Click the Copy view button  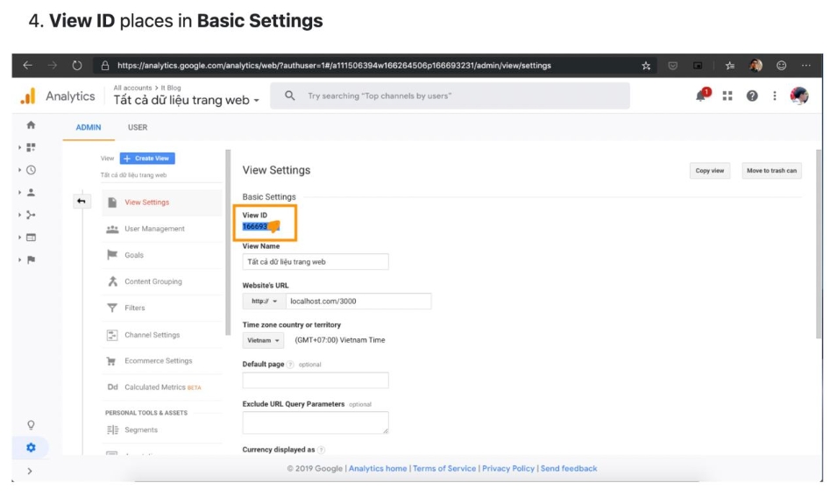(x=709, y=171)
